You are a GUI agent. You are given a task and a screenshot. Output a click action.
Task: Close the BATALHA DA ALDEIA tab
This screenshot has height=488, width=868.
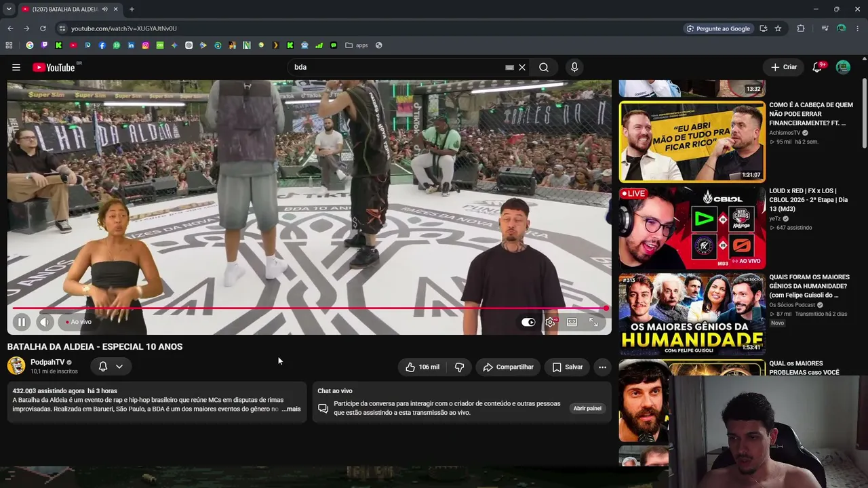pos(116,9)
